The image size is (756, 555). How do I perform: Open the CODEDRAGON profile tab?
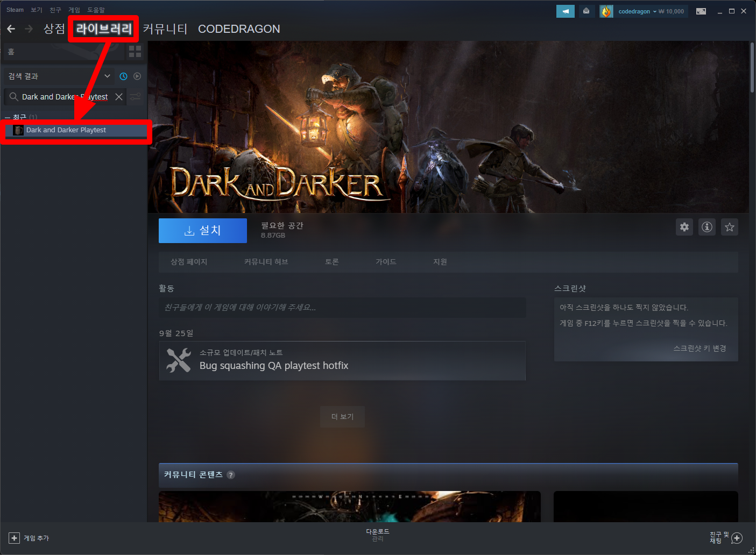(x=239, y=29)
